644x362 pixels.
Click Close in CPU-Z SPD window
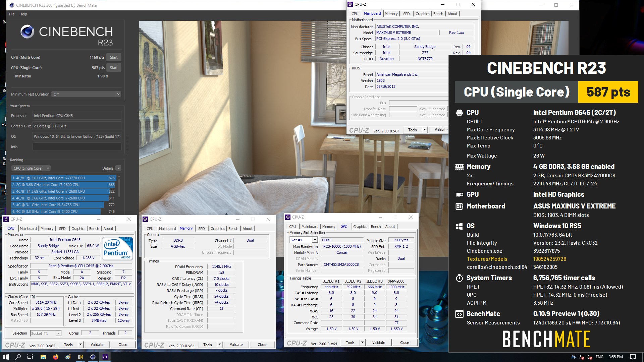click(405, 343)
